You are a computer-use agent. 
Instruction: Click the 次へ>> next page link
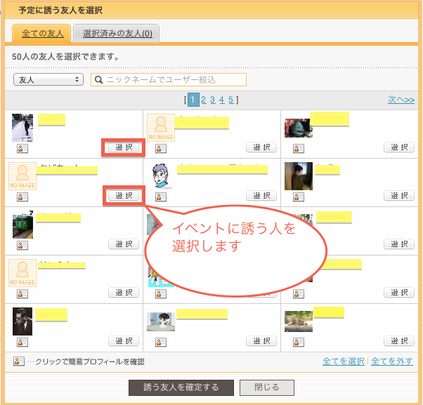point(401,100)
